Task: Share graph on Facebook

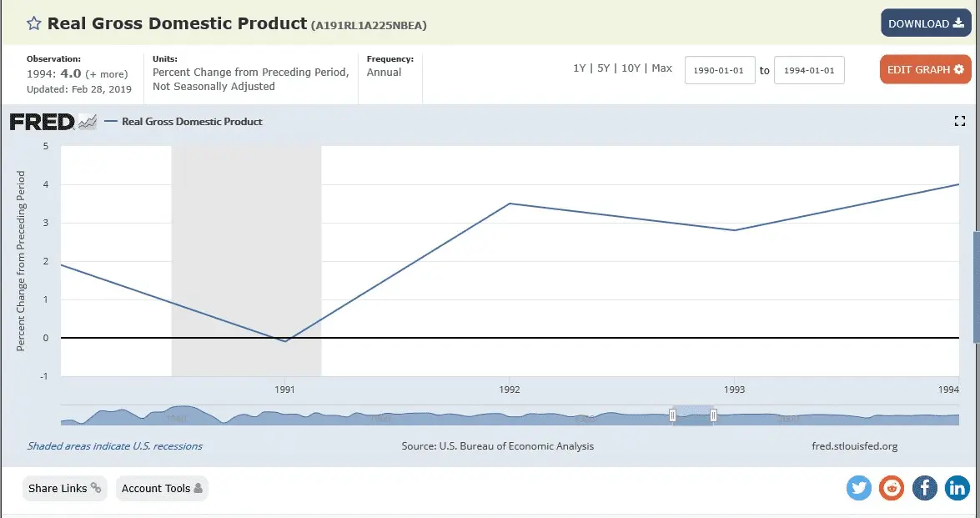Action: point(924,488)
